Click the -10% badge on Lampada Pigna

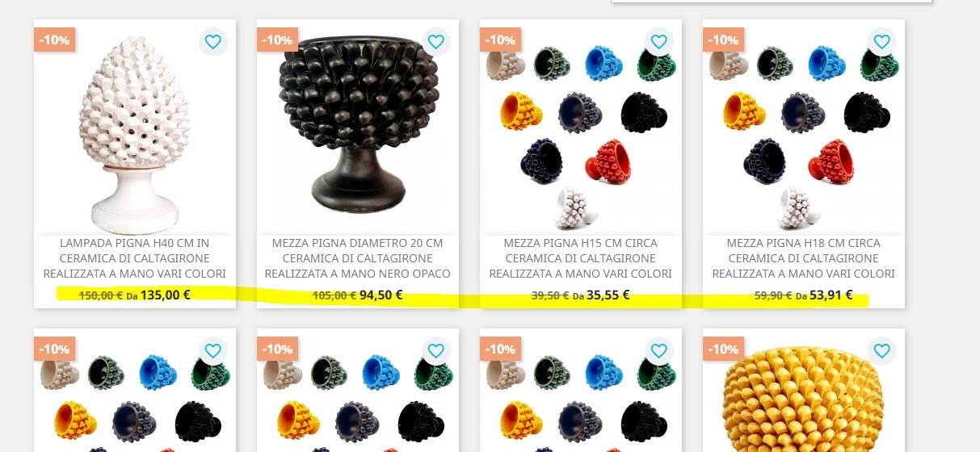[54, 40]
